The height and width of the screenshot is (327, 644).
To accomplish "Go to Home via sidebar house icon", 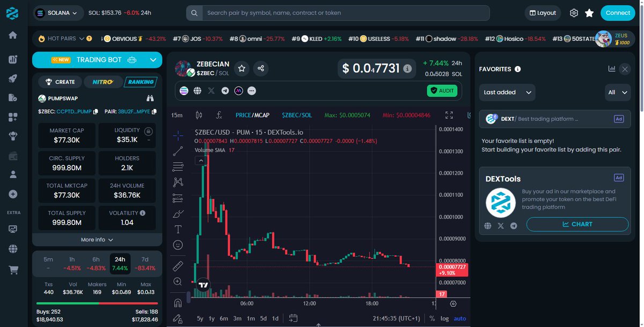I will point(13,35).
